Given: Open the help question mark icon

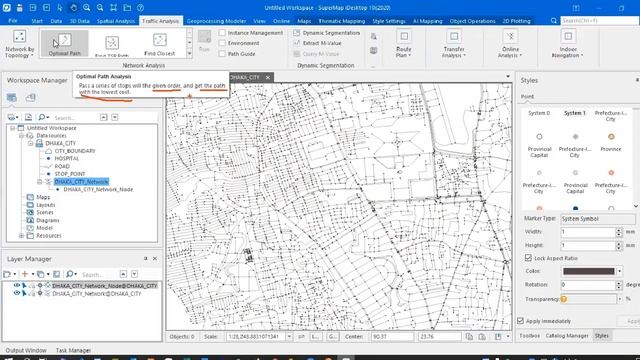Looking at the screenshot, I should [x=140, y=8].
